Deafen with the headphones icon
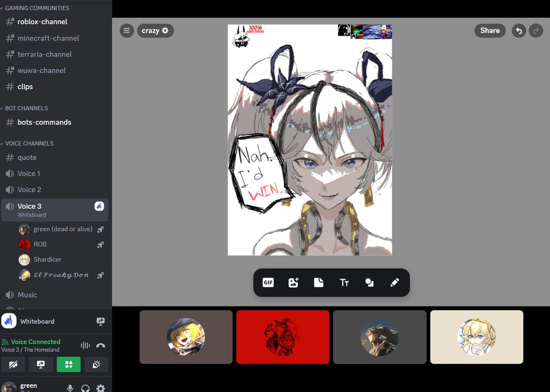Image resolution: width=550 pixels, height=392 pixels. [x=85, y=388]
